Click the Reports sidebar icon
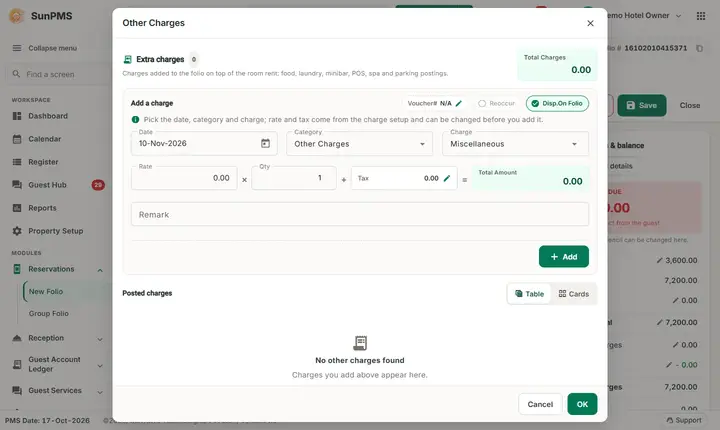This screenshot has width=720, height=430. pos(17,208)
